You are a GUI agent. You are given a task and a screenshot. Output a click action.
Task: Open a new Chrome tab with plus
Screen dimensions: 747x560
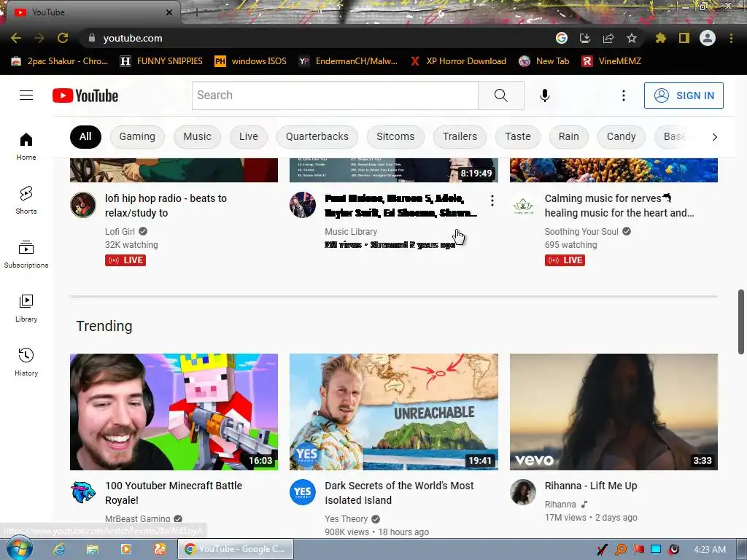coord(196,12)
